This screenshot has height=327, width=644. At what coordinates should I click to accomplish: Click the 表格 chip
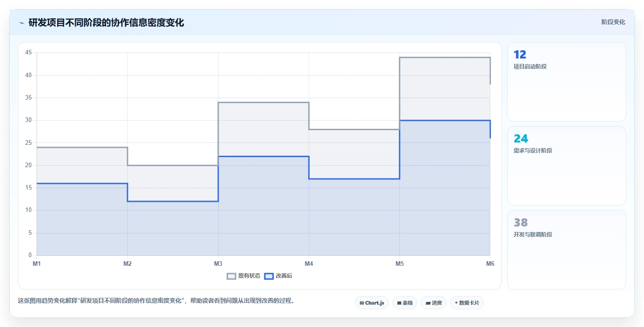pos(405,303)
